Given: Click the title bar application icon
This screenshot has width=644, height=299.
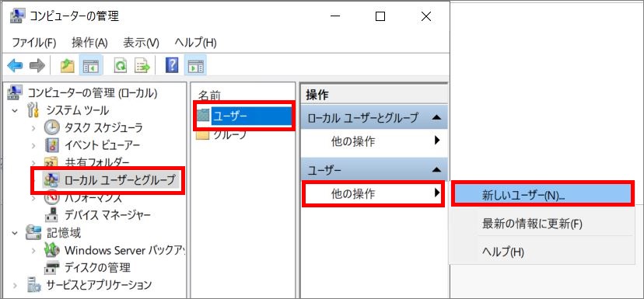Looking at the screenshot, I should [17, 16].
